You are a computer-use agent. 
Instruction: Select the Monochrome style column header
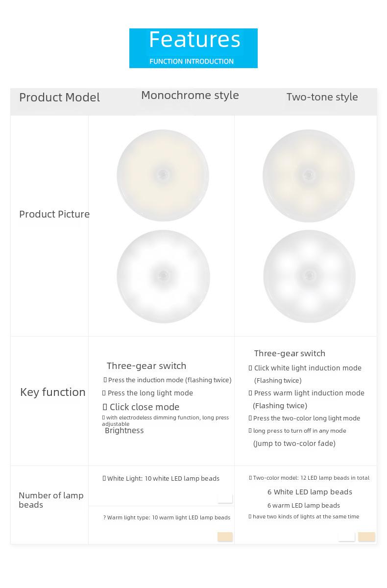190,95
